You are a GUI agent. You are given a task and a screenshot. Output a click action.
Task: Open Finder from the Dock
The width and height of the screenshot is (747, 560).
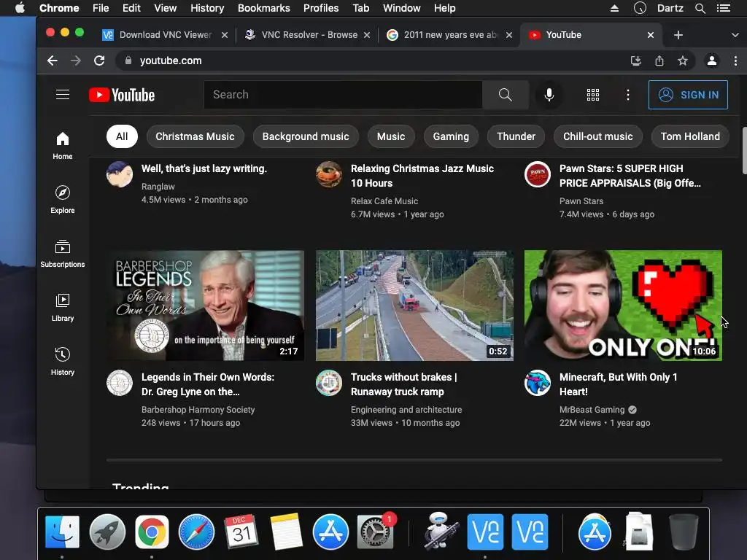(x=62, y=532)
